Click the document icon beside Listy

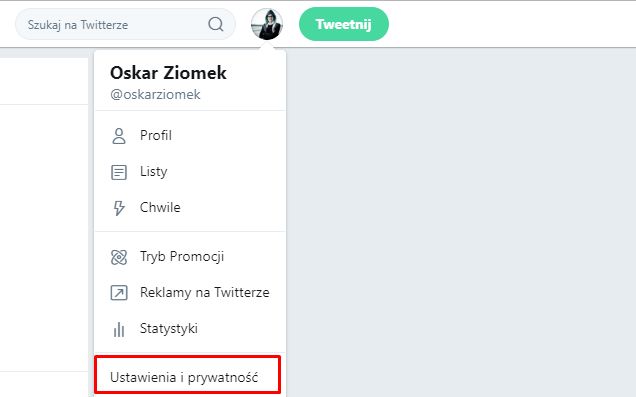coord(119,172)
